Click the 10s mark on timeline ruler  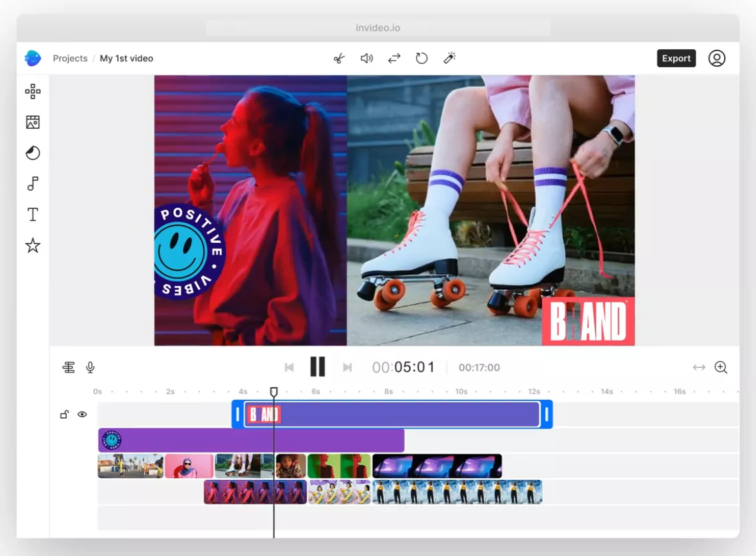(461, 391)
